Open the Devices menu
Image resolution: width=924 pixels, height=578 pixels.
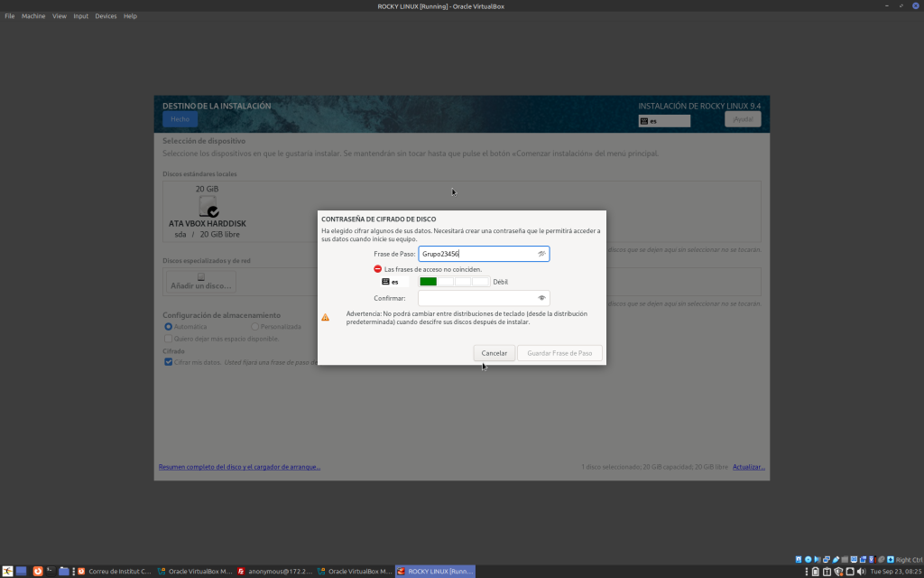tap(106, 16)
